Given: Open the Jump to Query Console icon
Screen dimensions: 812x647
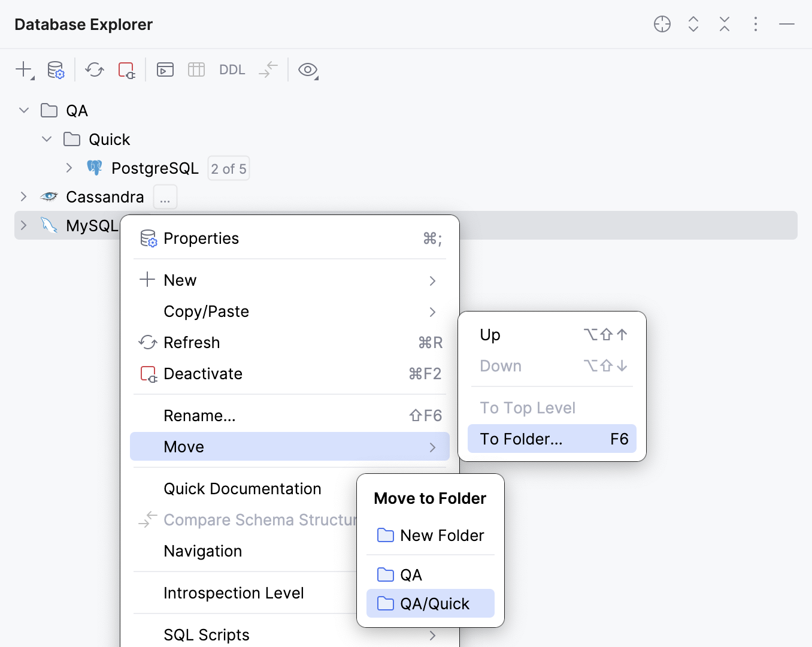Looking at the screenshot, I should pyautogui.click(x=165, y=69).
